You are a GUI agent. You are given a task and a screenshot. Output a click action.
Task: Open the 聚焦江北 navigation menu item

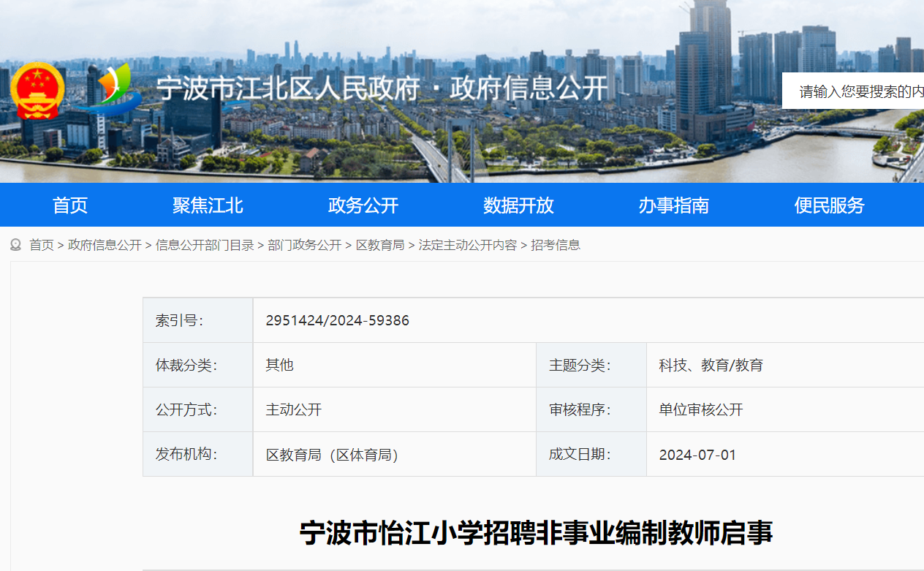tap(208, 205)
